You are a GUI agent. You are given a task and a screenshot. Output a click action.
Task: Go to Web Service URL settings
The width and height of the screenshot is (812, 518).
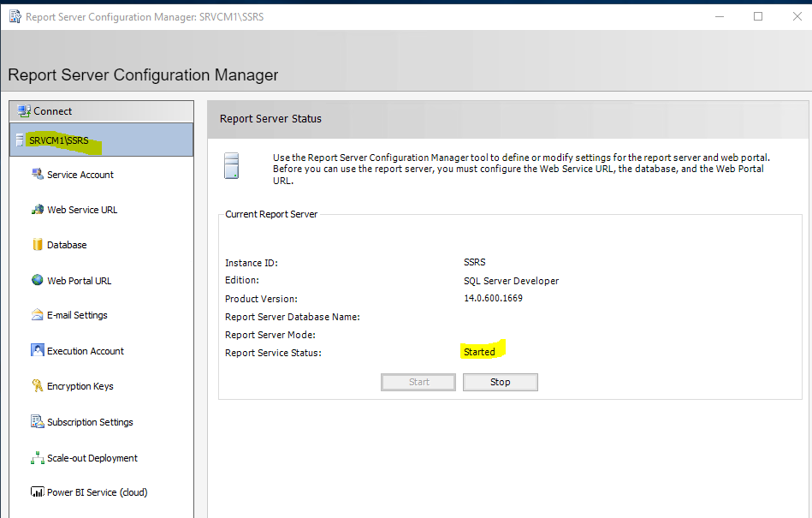82,210
